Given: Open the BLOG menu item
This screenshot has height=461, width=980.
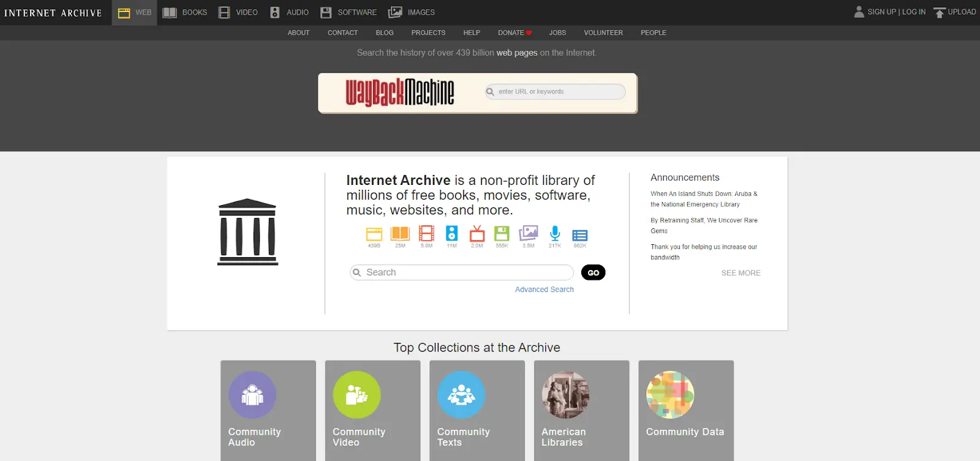Looking at the screenshot, I should (385, 33).
